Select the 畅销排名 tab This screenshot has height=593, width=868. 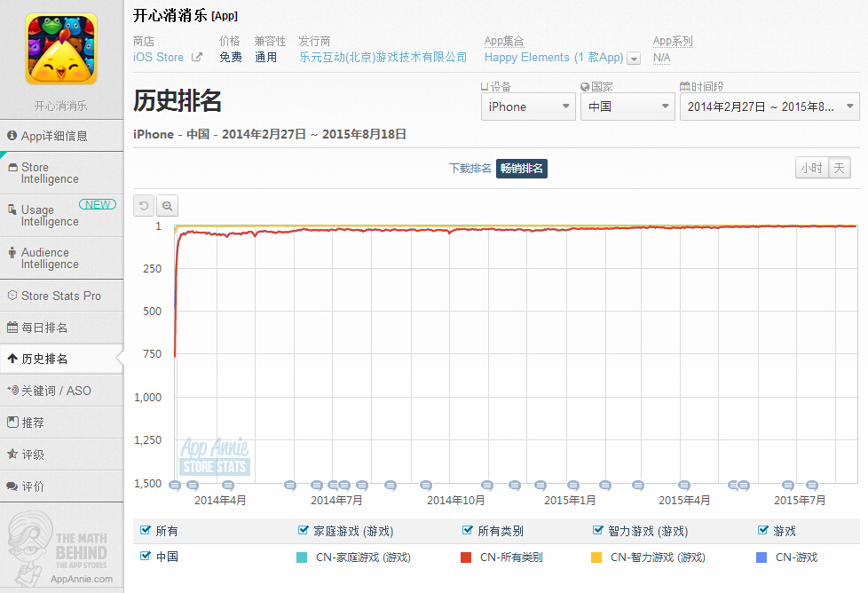click(522, 169)
